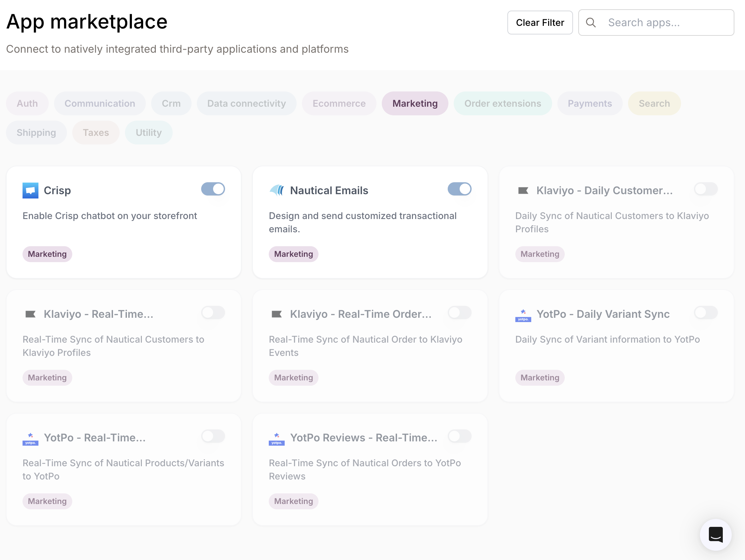Click the Marketing tag on the Crisp card
The height and width of the screenshot is (560, 745).
tap(47, 254)
